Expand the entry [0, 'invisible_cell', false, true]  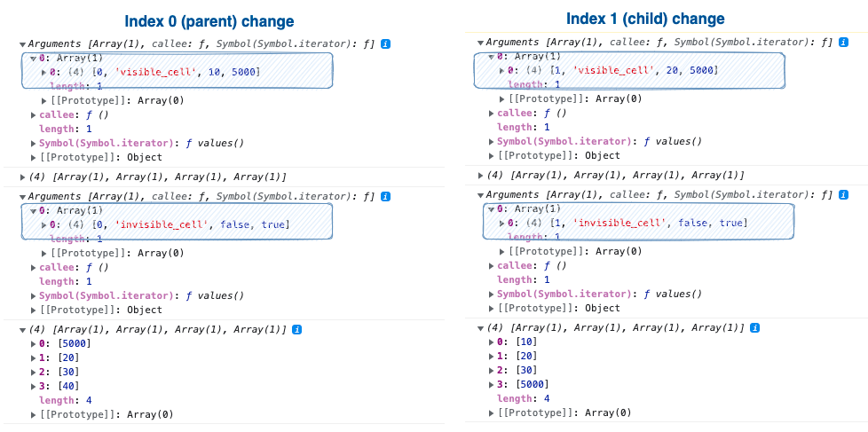(43, 224)
